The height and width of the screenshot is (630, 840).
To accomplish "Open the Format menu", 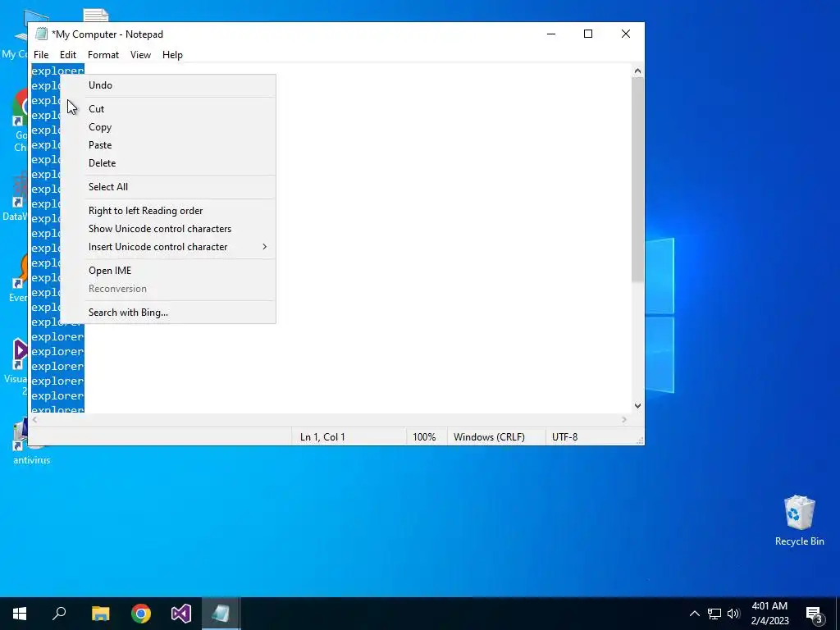I will [x=103, y=55].
